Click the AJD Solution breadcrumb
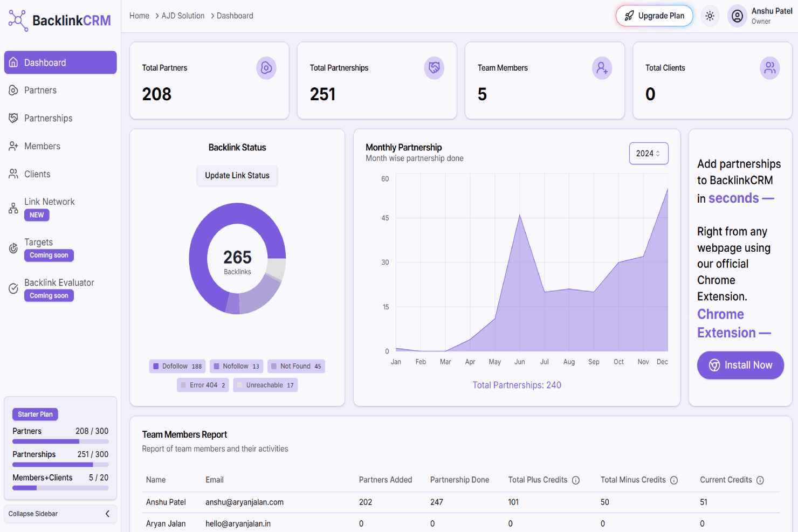 coord(183,16)
